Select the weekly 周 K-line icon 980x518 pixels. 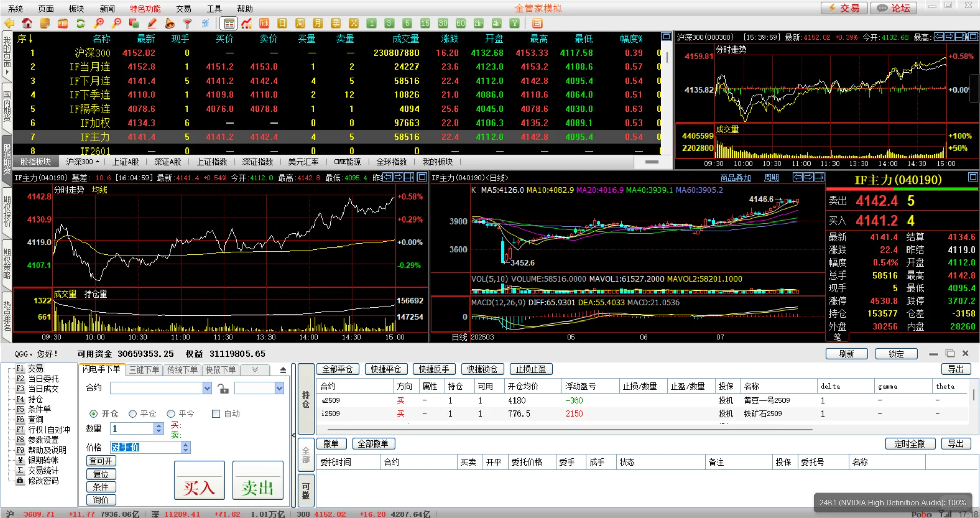[x=300, y=23]
